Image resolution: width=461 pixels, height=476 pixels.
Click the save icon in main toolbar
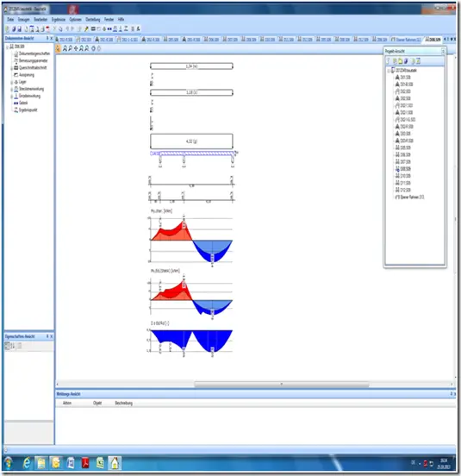pos(20,28)
